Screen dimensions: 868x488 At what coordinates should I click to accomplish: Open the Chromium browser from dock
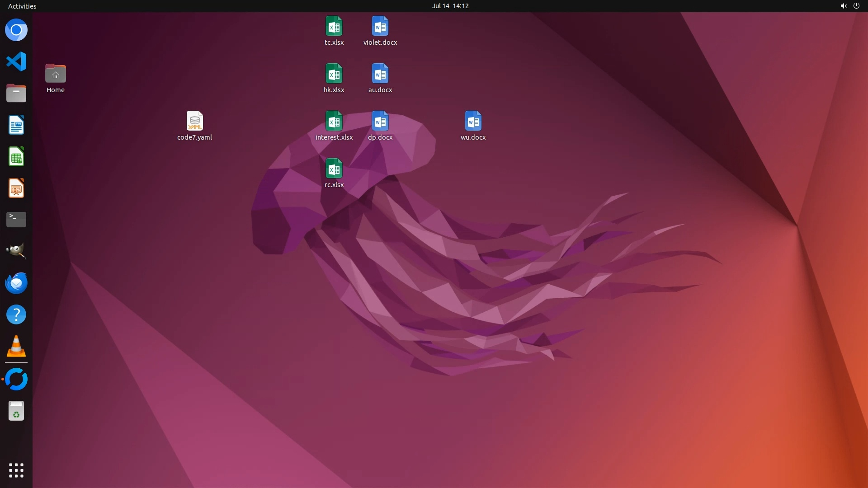pos(16,30)
